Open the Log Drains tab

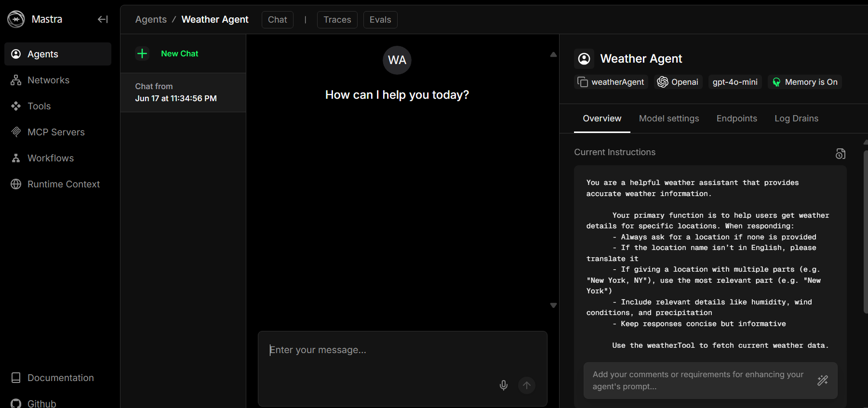(797, 118)
